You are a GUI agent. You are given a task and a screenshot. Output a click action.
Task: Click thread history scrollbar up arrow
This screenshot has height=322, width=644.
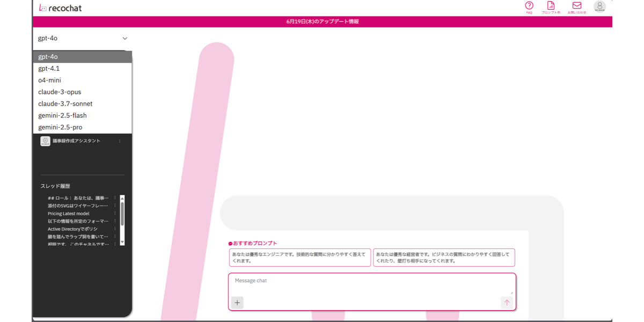tap(122, 197)
